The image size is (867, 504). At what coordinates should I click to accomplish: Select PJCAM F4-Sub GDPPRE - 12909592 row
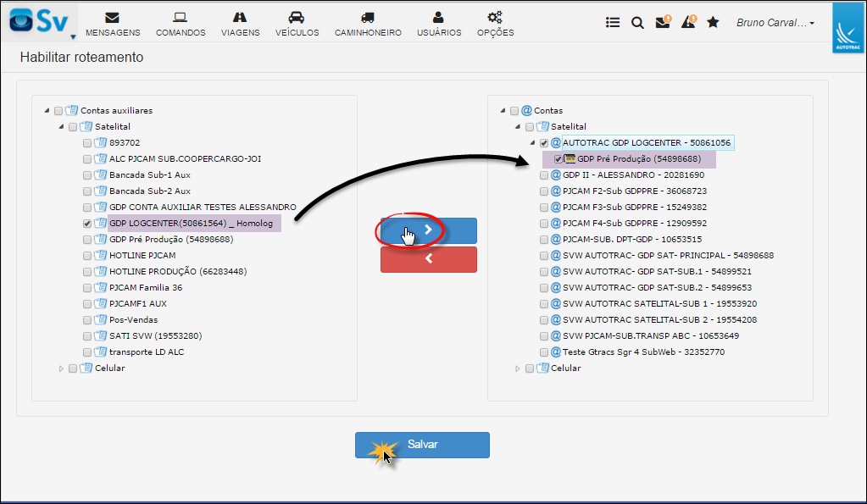(x=635, y=224)
